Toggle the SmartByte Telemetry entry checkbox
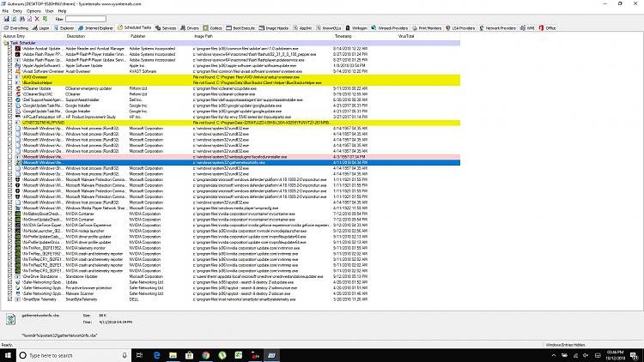The image size is (644, 362). (x=9, y=299)
